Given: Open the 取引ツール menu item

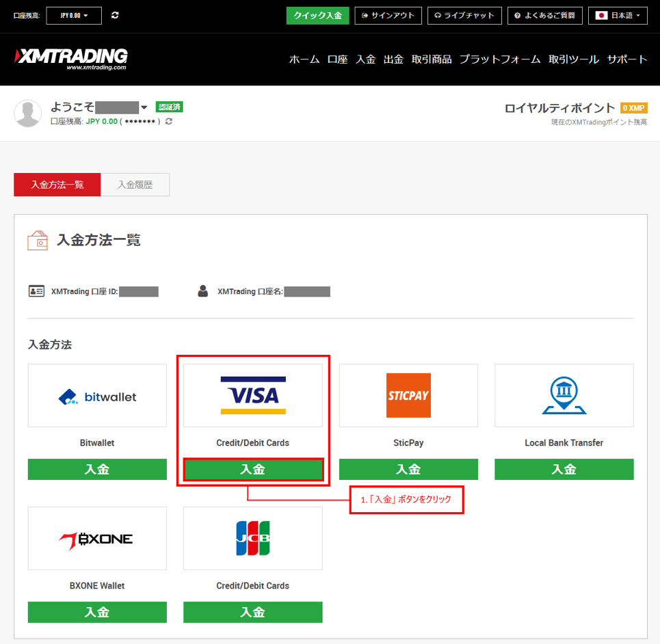Looking at the screenshot, I should click(573, 59).
